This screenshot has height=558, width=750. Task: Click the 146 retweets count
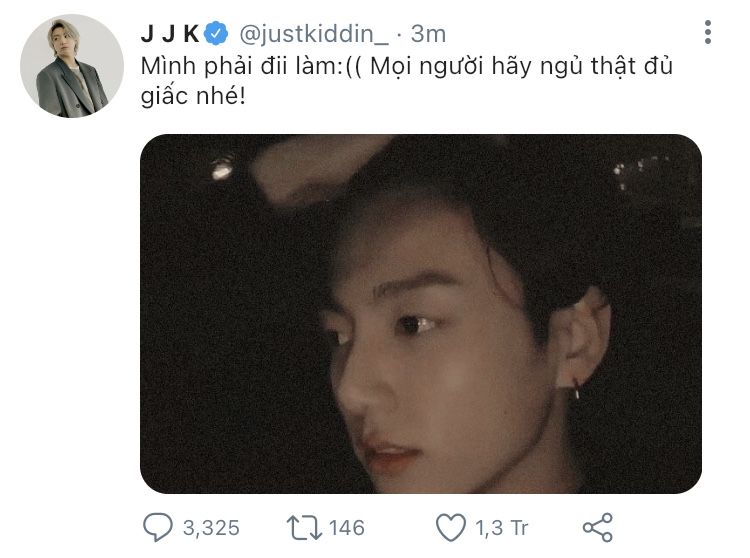click(x=347, y=528)
